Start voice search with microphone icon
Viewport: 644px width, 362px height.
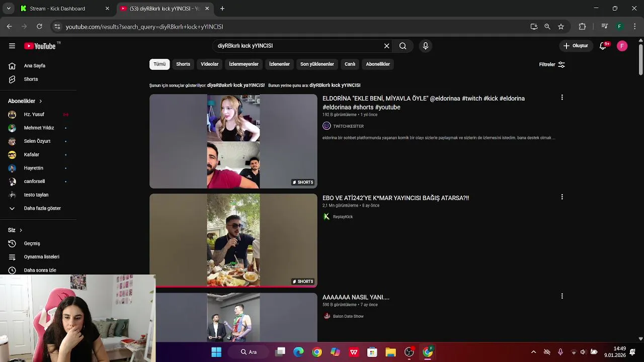pos(426,46)
